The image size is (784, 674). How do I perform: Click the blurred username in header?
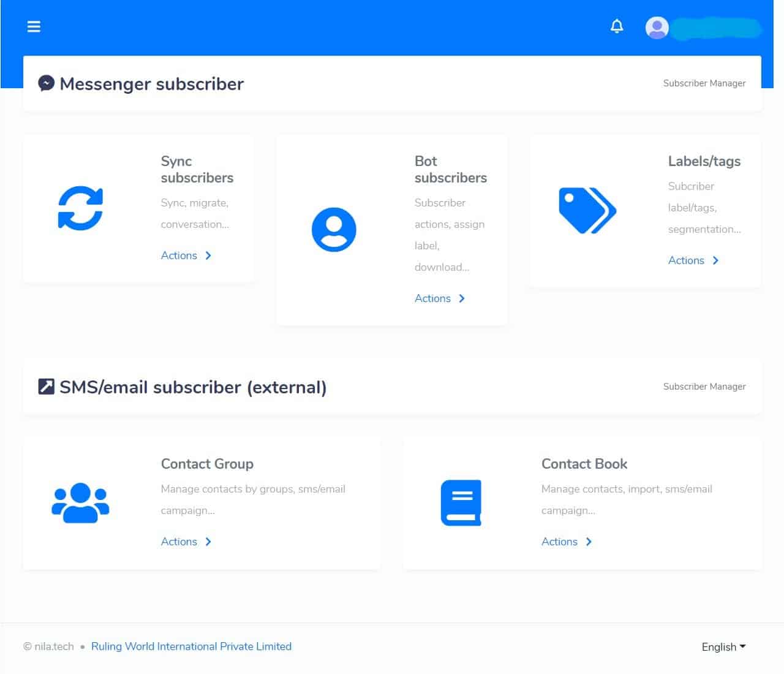click(x=715, y=28)
